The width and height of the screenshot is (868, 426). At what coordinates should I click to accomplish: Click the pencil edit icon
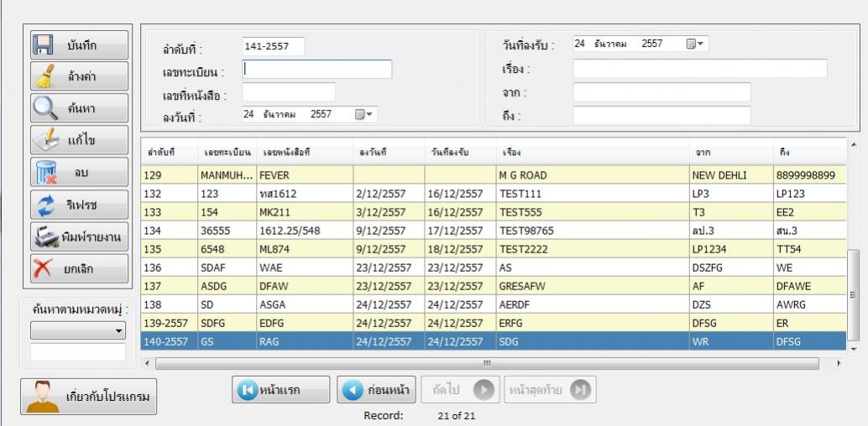tap(45, 140)
